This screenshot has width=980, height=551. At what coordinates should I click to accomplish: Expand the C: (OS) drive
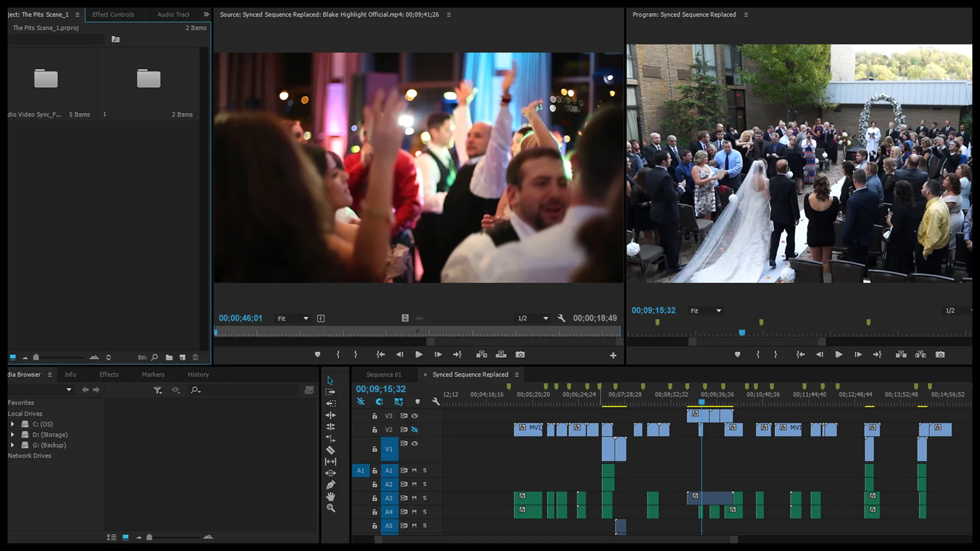tap(12, 424)
